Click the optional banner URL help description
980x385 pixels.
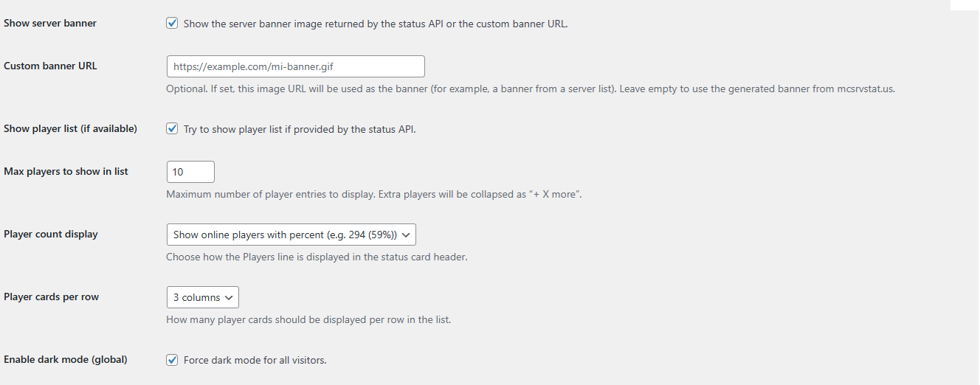[530, 89]
